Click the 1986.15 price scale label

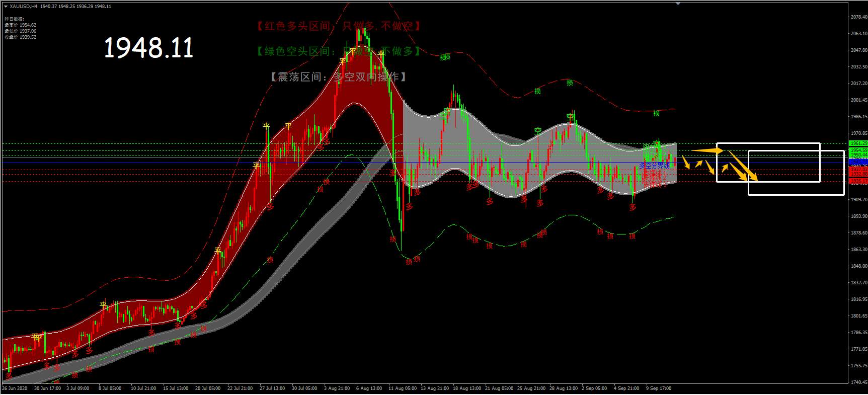click(x=859, y=117)
